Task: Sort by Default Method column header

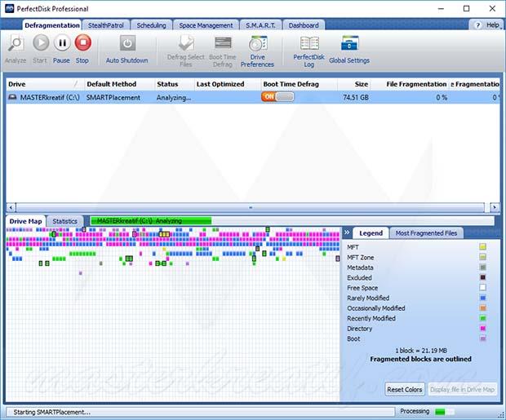Action: (x=119, y=84)
